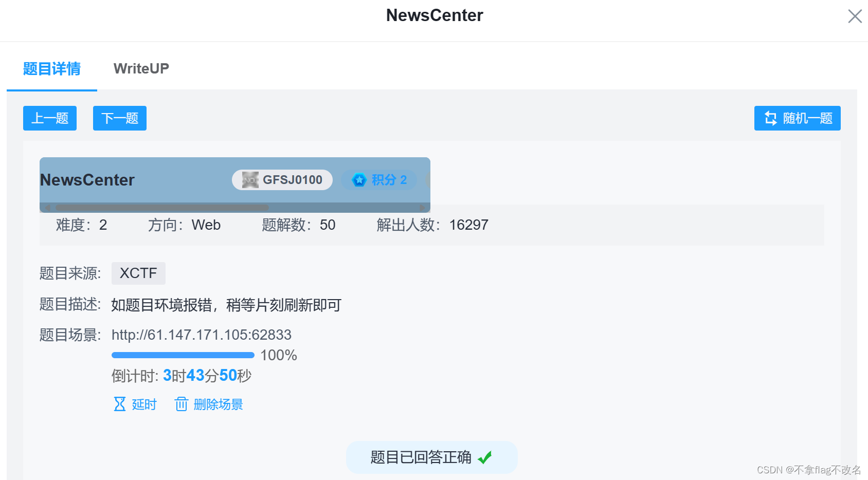
Task: Open the challenge scene URL link
Action: tap(201, 335)
